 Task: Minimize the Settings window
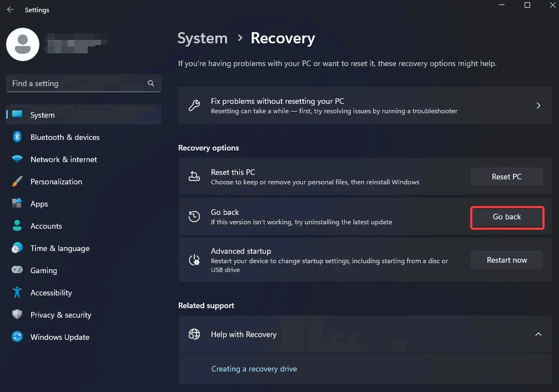click(502, 5)
